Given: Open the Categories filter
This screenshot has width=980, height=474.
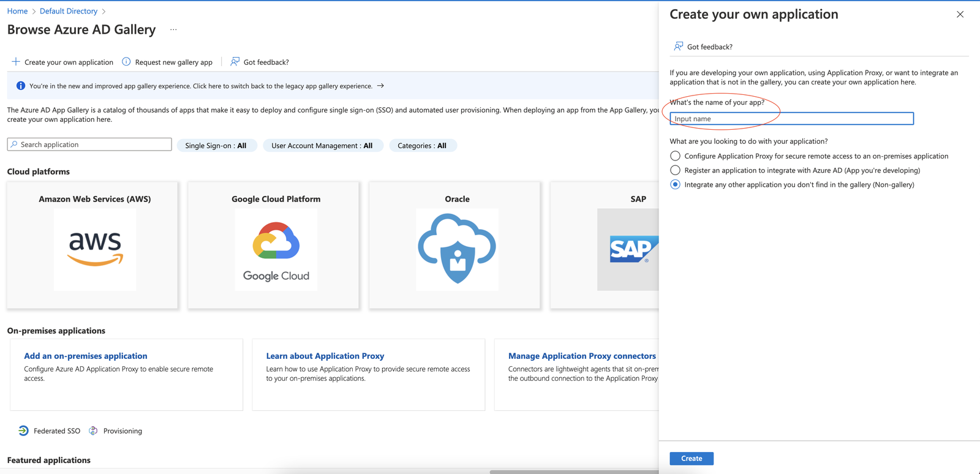Looking at the screenshot, I should [x=422, y=146].
